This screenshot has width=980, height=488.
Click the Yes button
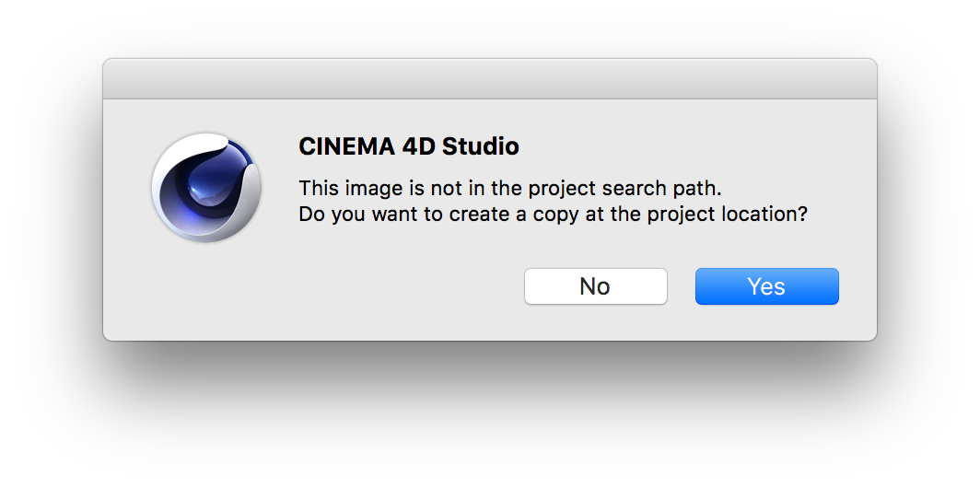click(766, 286)
